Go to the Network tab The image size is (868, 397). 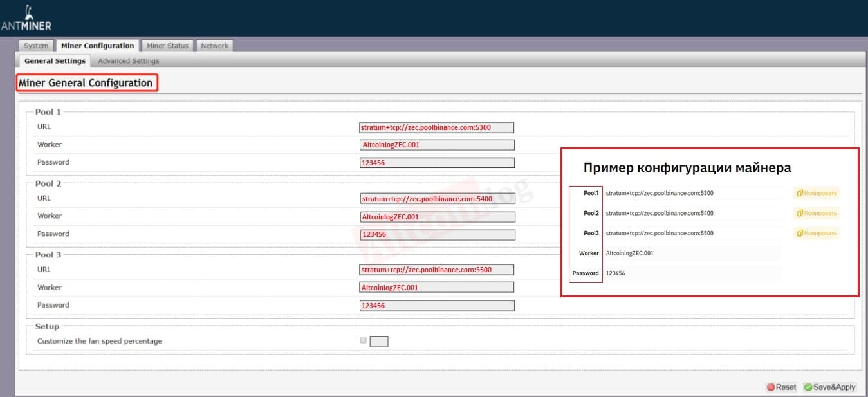[x=215, y=46]
